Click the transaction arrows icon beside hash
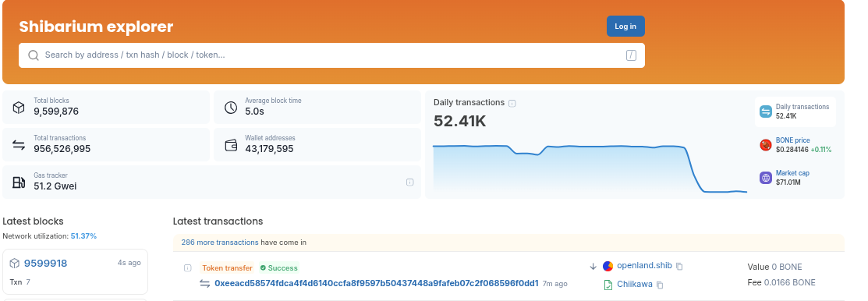The image size is (868, 301). tap(205, 283)
